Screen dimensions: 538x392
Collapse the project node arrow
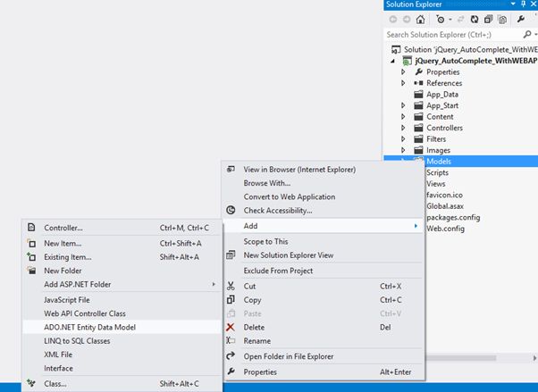(393, 61)
